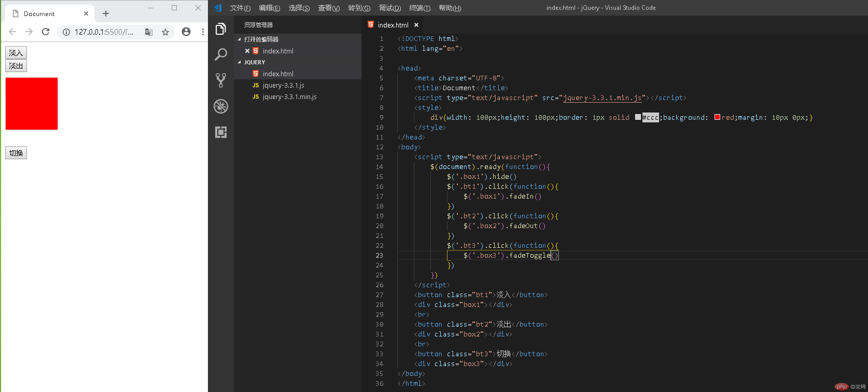Viewport: 868px width, 392px height.
Task: Open the Chrome profile avatar
Action: tap(186, 32)
